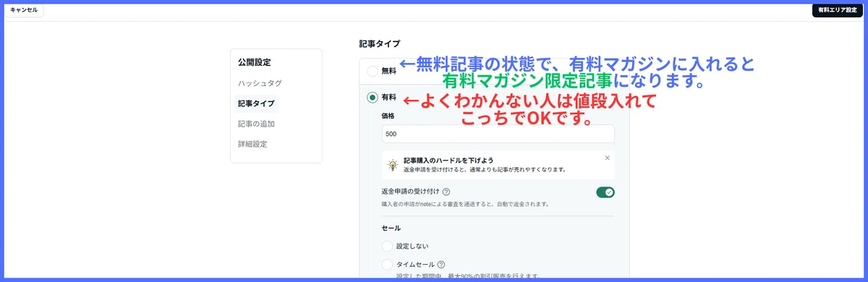Select the 無料 article type radio button
This screenshot has width=868, height=282.
click(x=373, y=71)
